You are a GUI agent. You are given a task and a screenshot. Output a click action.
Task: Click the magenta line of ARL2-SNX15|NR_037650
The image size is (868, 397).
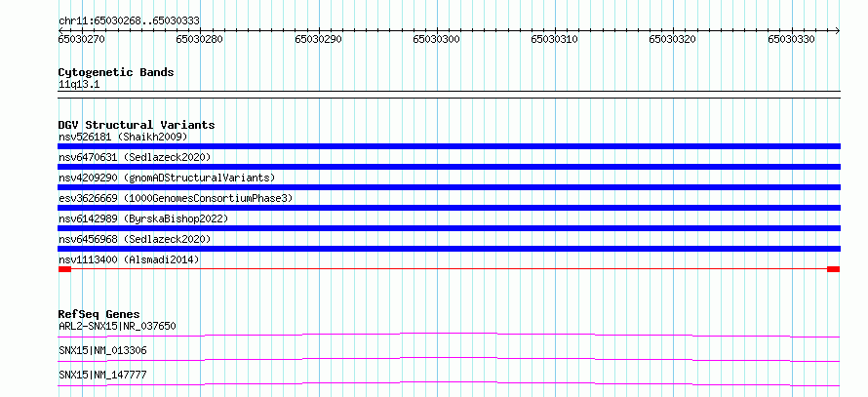[449, 335]
